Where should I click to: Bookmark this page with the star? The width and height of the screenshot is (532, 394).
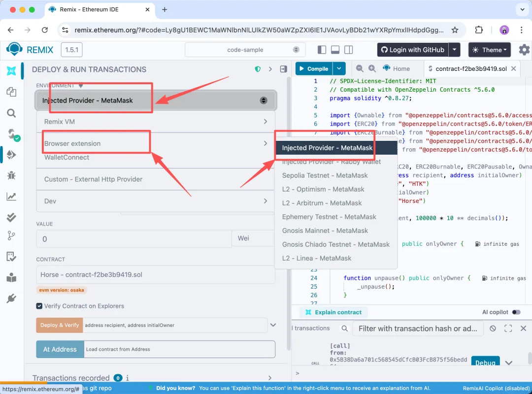455,30
